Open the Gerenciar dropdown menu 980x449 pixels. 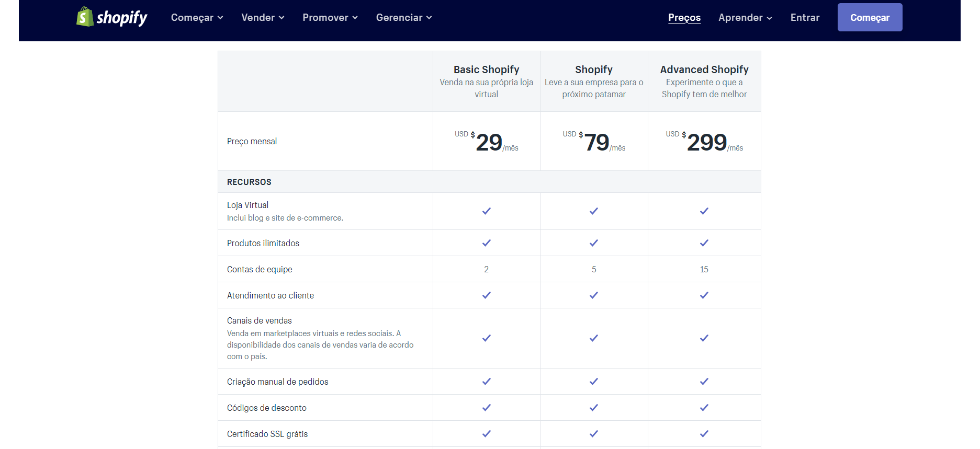(404, 18)
